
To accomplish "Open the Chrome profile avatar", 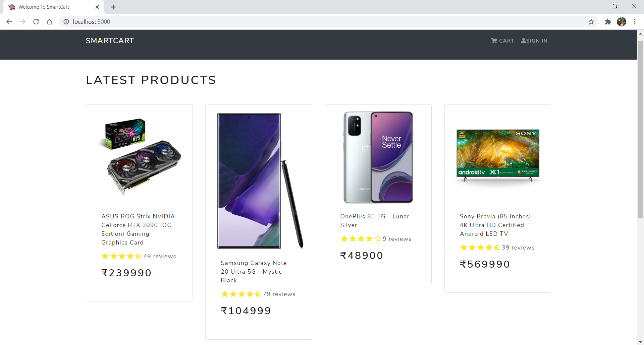I will click(x=622, y=22).
